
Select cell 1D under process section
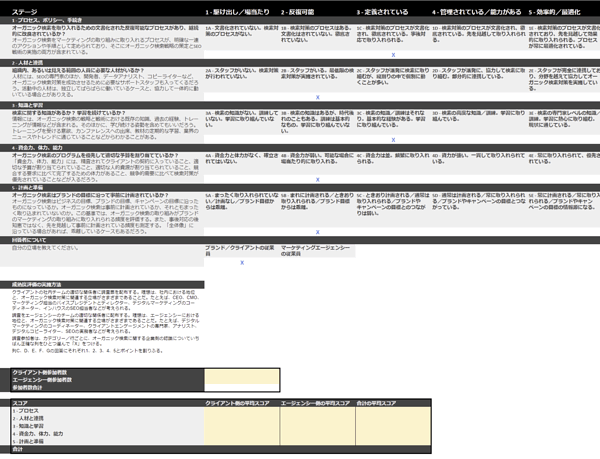coord(479,34)
